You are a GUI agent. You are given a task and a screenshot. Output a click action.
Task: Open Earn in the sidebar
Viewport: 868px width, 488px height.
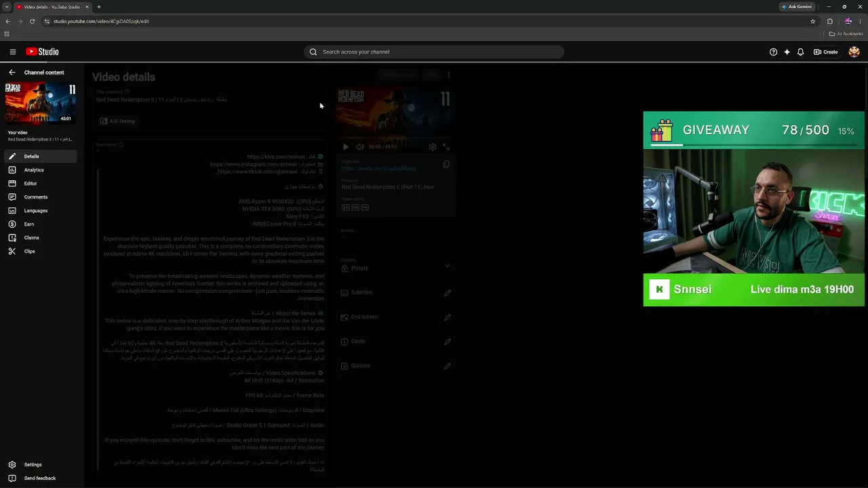pos(41,224)
